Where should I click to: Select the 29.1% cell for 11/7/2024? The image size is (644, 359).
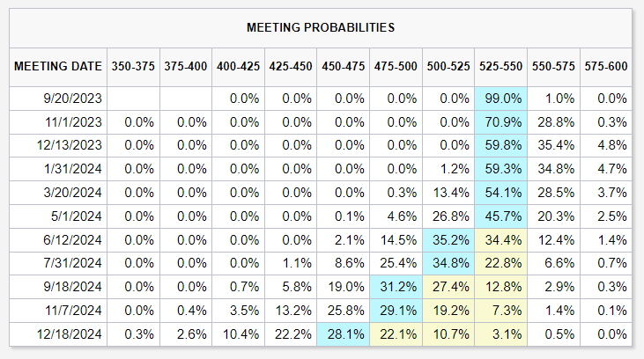396,310
